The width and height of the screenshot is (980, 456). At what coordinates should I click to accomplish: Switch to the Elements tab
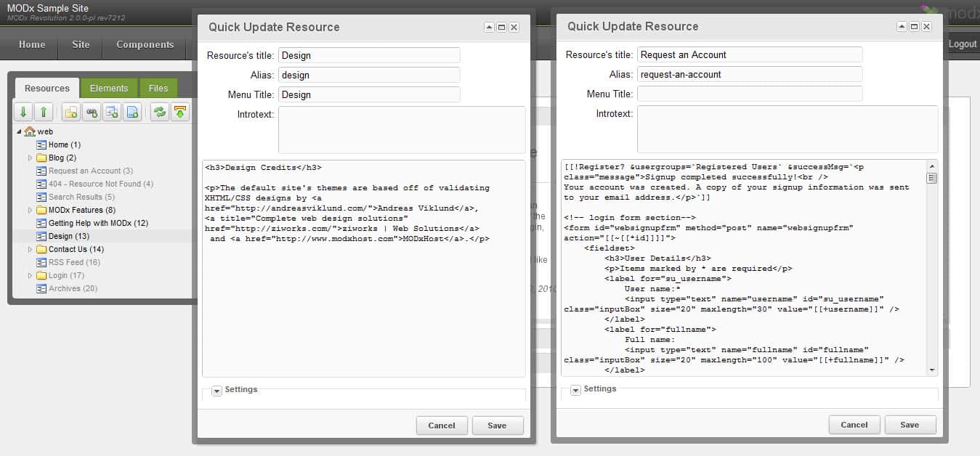[109, 88]
